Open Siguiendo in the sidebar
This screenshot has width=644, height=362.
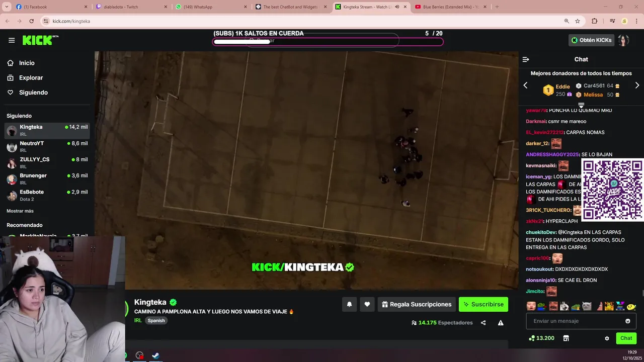33,93
